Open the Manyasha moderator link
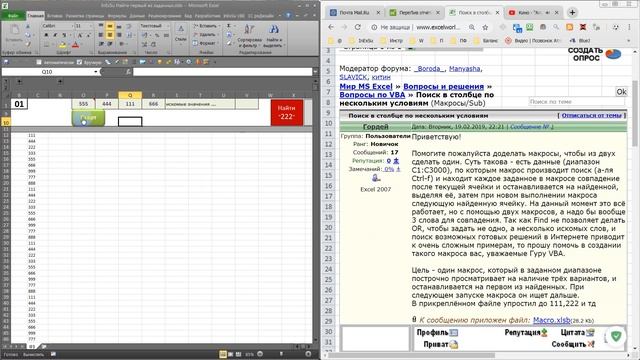 pyautogui.click(x=464, y=69)
